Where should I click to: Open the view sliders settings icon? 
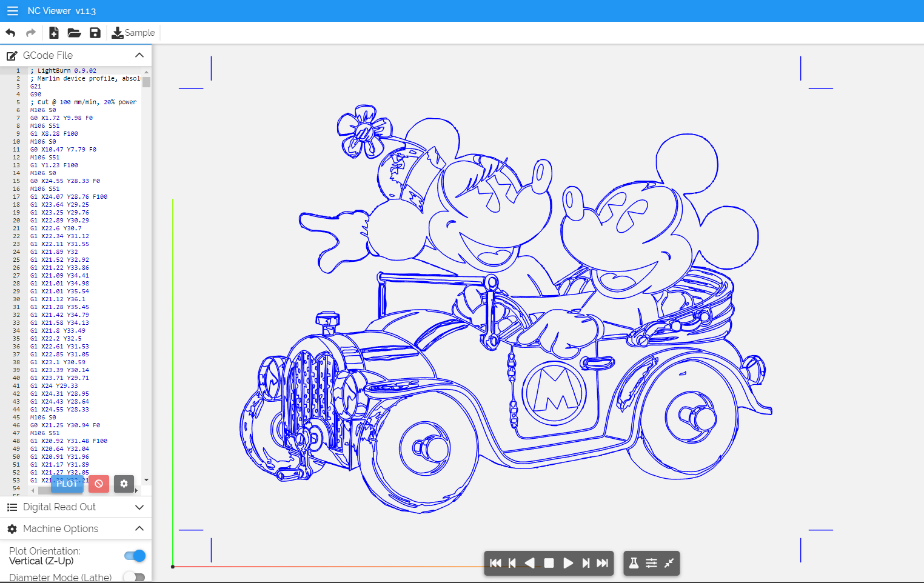[x=651, y=563]
